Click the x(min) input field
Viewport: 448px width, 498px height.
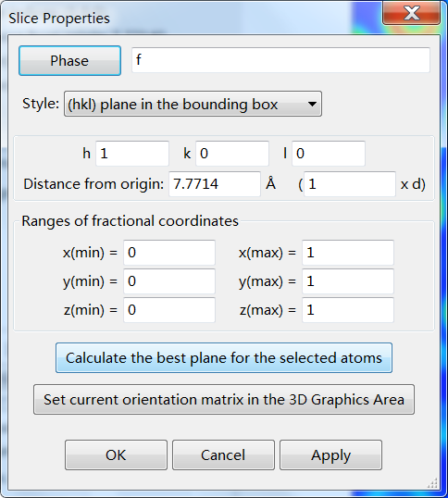[x=169, y=253]
